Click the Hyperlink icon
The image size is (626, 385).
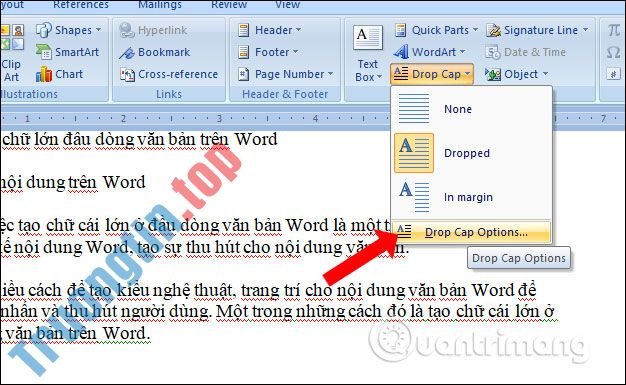[127, 30]
